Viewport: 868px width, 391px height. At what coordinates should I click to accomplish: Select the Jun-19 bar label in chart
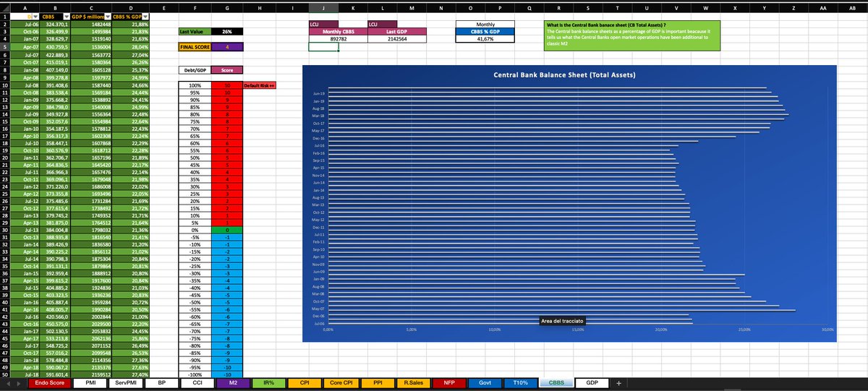(x=319, y=93)
